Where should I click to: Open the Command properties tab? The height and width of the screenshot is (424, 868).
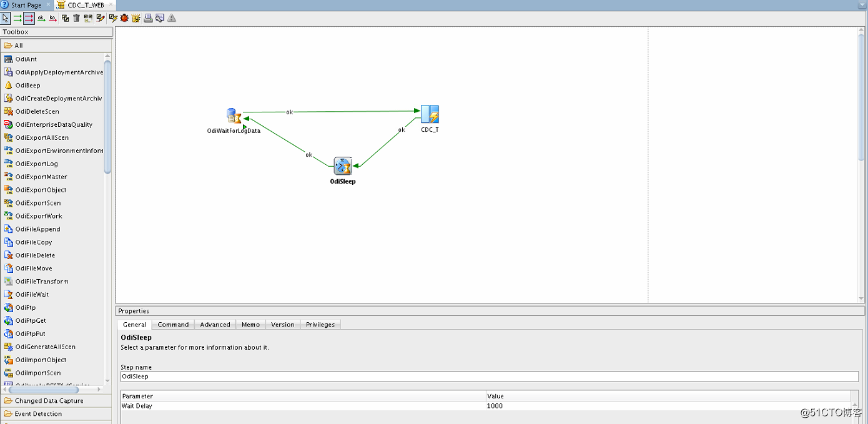(x=173, y=325)
